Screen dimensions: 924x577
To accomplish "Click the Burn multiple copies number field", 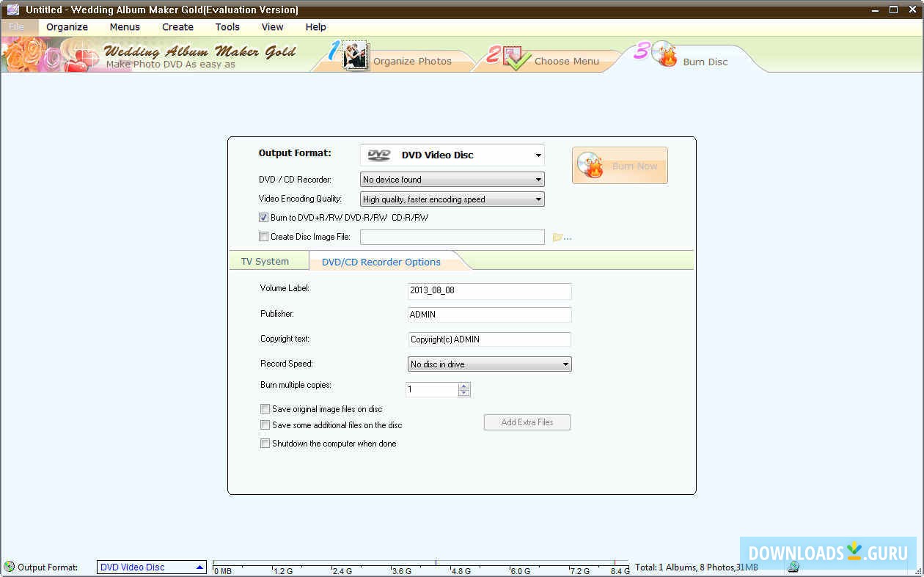I will coord(433,389).
